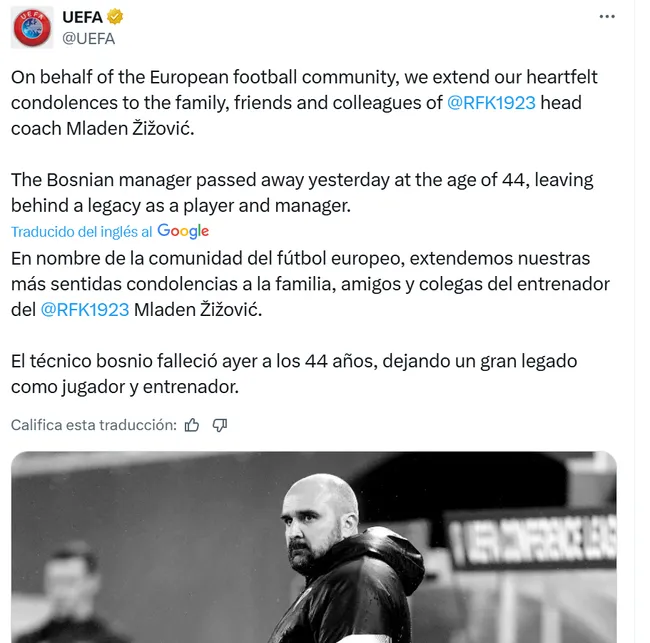Rate the translation with thumbs down
This screenshot has width=650, height=643.
[x=220, y=425]
